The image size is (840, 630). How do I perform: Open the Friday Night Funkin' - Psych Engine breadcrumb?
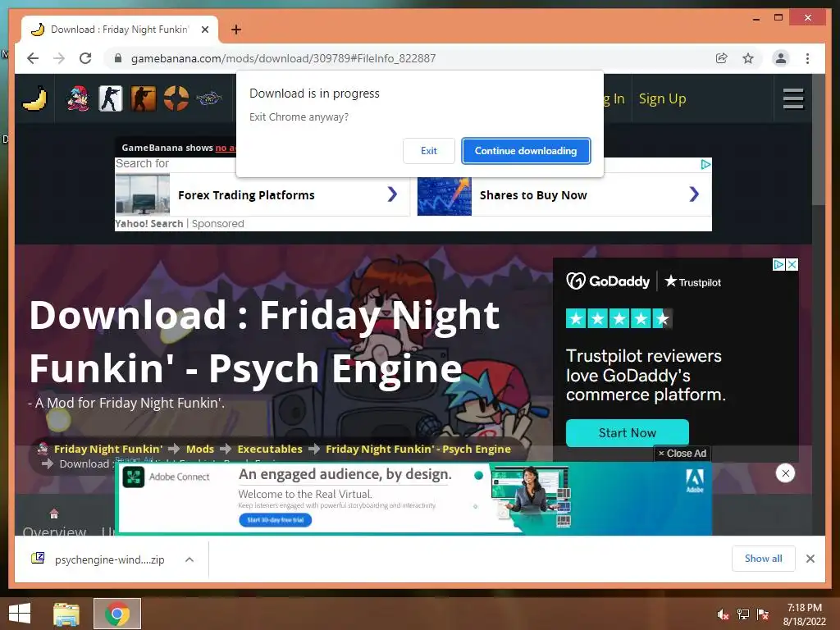point(418,449)
